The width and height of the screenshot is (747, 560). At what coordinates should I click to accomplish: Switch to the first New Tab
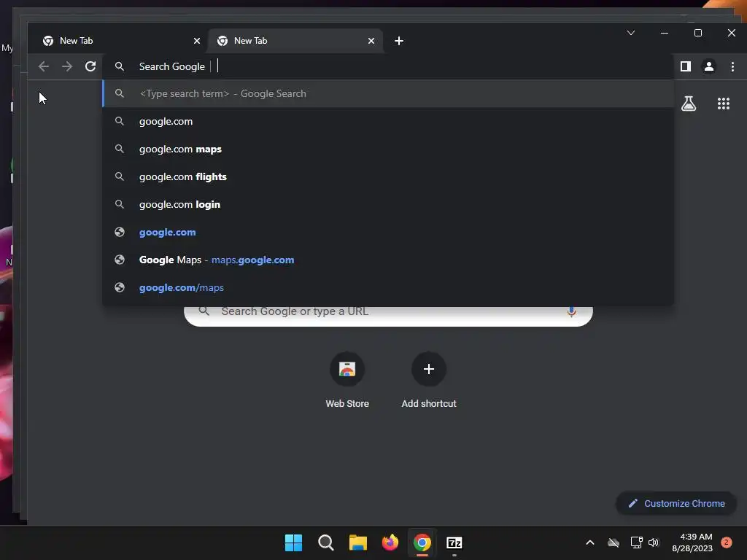117,41
